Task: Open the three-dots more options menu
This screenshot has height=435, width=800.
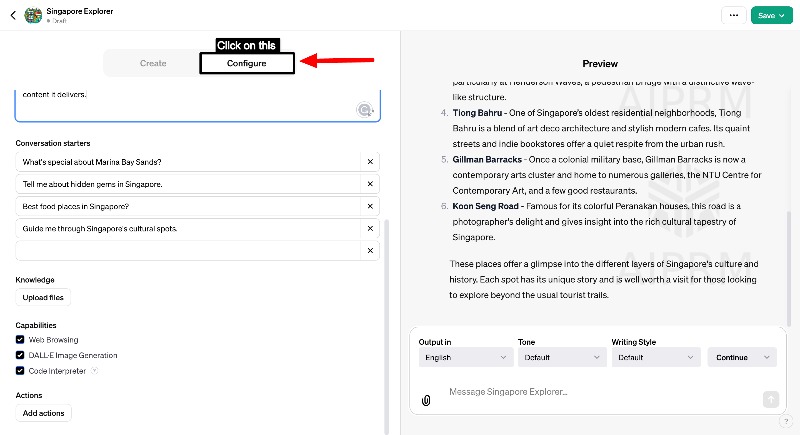Action: click(x=734, y=15)
